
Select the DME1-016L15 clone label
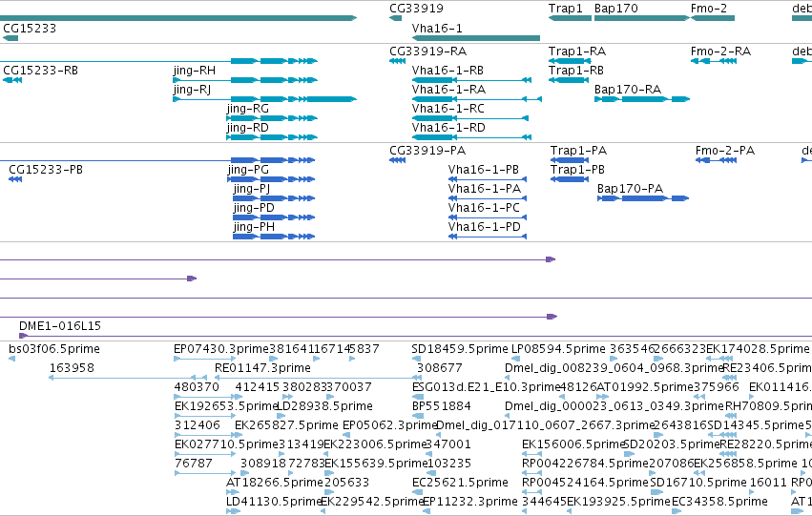[x=60, y=326]
